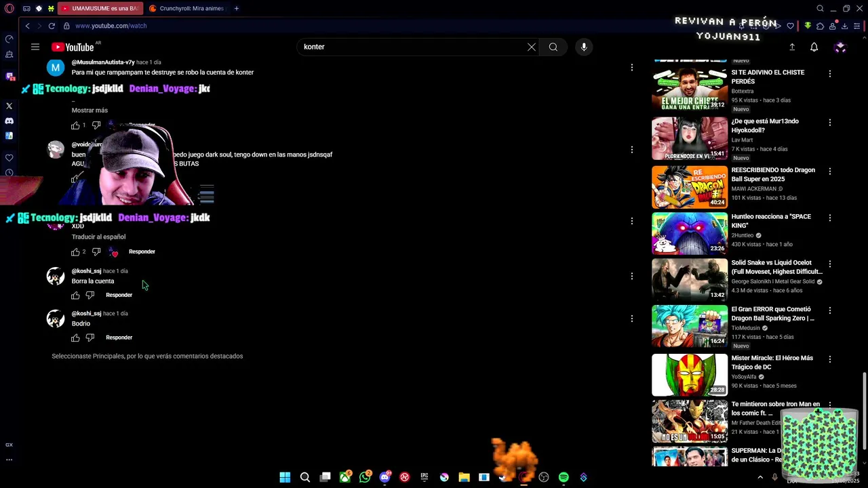Reply to the comment with heart
The image size is (868, 488).
coord(142,251)
